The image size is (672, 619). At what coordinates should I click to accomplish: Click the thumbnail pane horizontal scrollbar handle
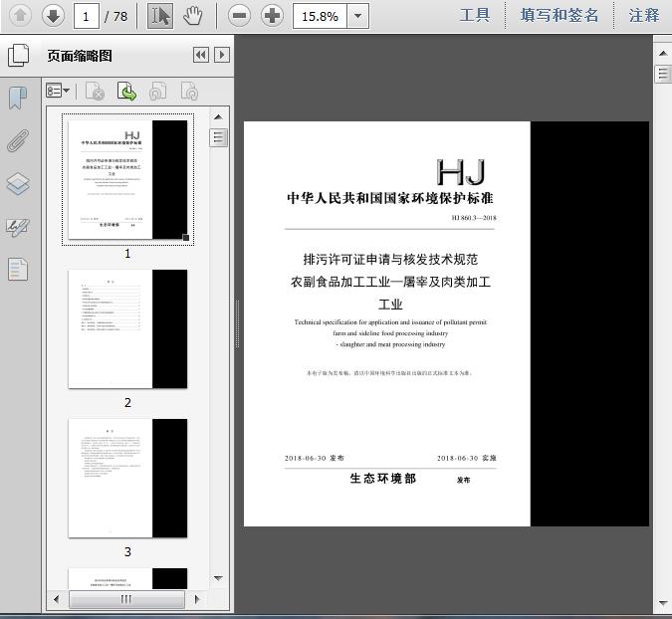(x=126, y=599)
